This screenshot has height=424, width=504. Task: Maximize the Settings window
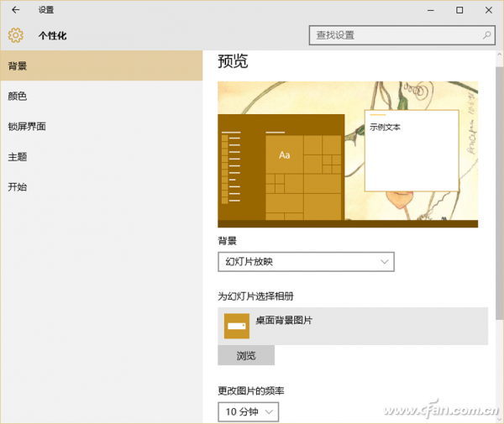459,10
